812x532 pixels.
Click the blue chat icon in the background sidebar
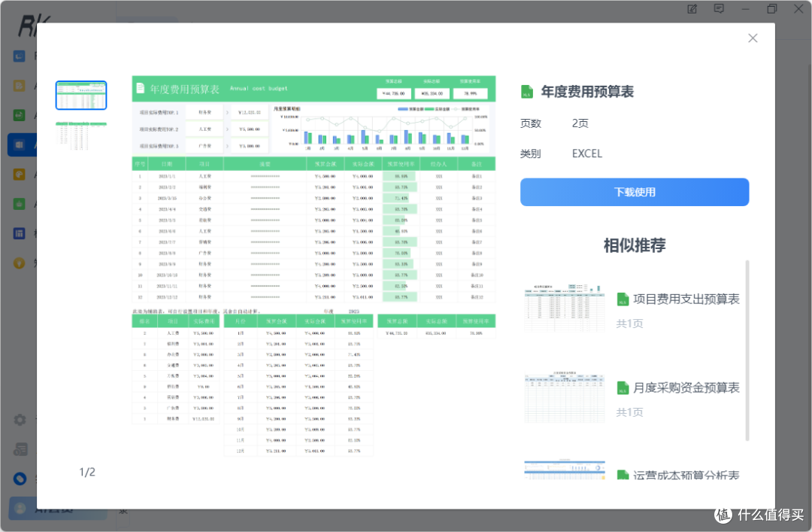click(19, 56)
